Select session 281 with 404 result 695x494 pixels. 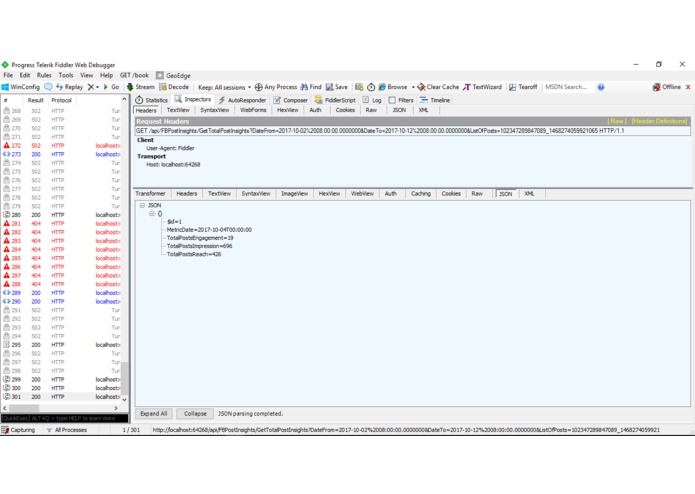(62, 224)
